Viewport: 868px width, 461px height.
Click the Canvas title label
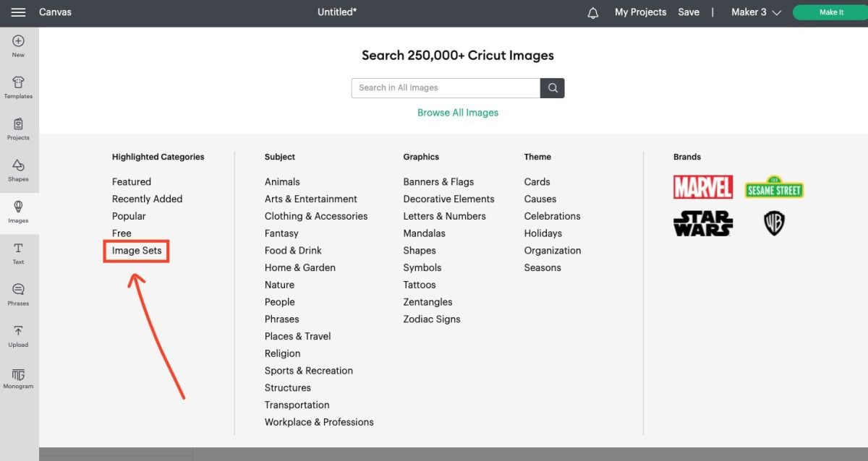(55, 12)
